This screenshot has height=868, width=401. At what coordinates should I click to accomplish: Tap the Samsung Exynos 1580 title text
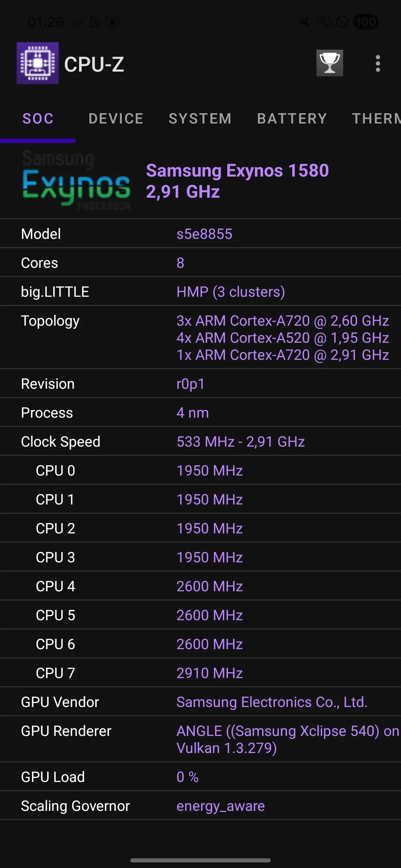(237, 171)
